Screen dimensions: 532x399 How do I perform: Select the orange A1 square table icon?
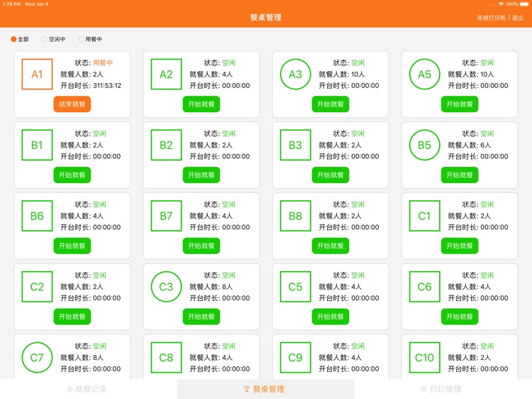click(37, 74)
